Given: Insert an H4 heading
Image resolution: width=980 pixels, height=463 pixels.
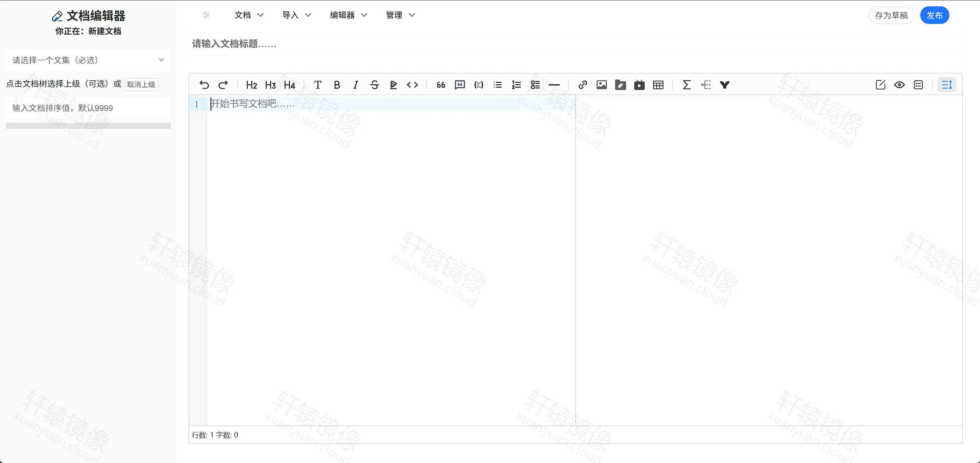Looking at the screenshot, I should 289,85.
